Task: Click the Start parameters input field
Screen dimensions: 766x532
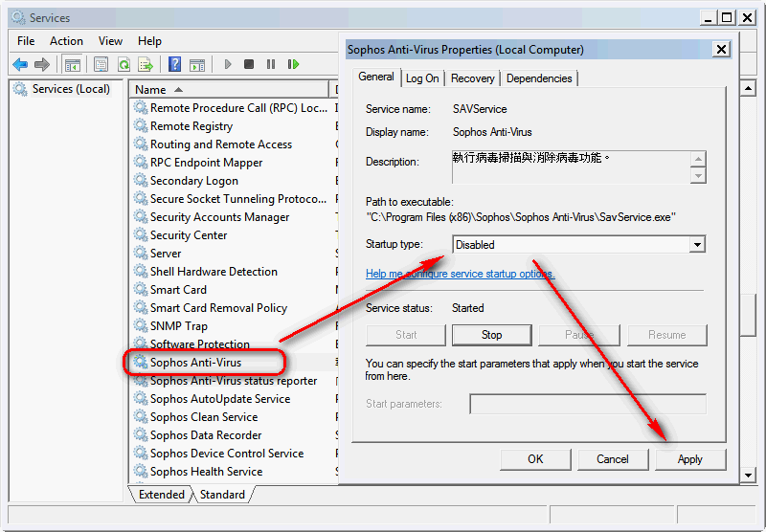Action: coord(588,404)
